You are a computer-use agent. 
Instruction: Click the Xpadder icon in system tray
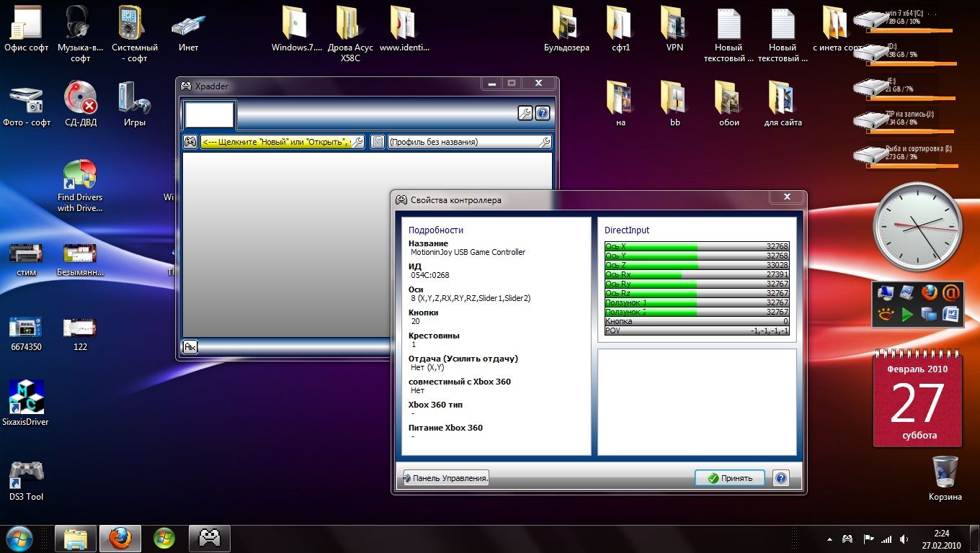point(848,539)
